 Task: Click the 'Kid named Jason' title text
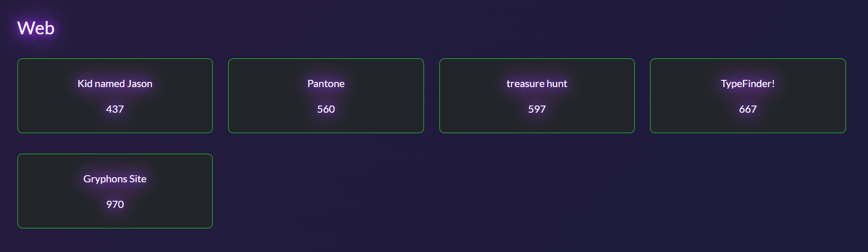click(x=115, y=83)
